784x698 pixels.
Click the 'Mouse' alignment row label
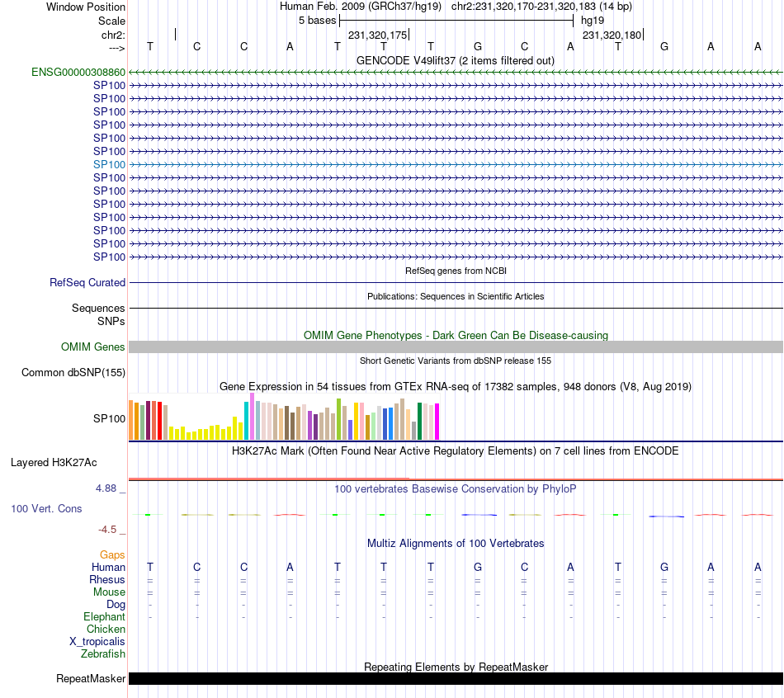(x=109, y=592)
